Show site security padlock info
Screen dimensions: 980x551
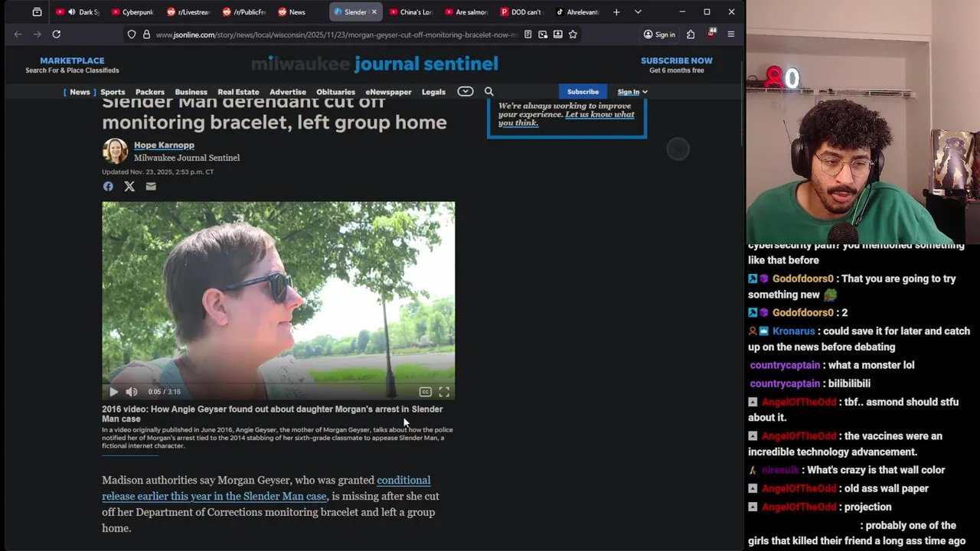pos(146,34)
